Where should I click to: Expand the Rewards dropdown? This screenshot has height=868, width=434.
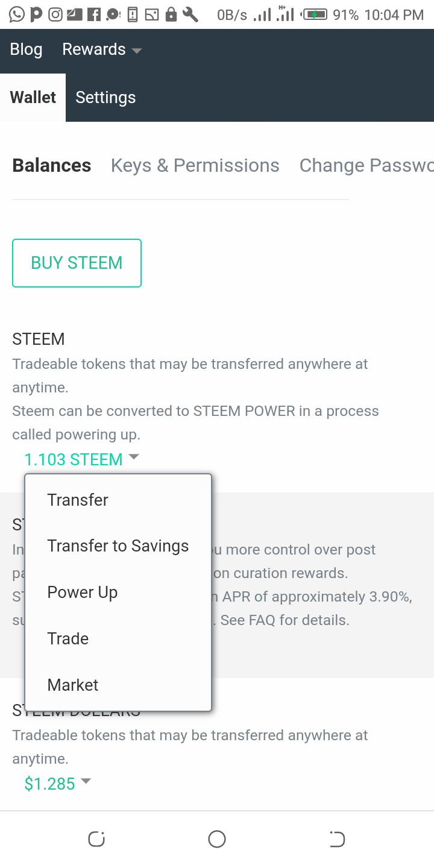click(x=102, y=49)
